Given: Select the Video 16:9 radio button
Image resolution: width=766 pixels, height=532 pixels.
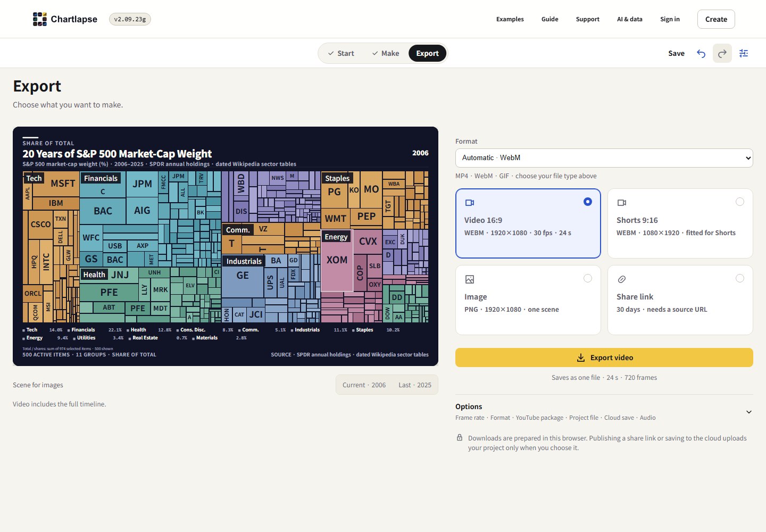Looking at the screenshot, I should [x=588, y=202].
